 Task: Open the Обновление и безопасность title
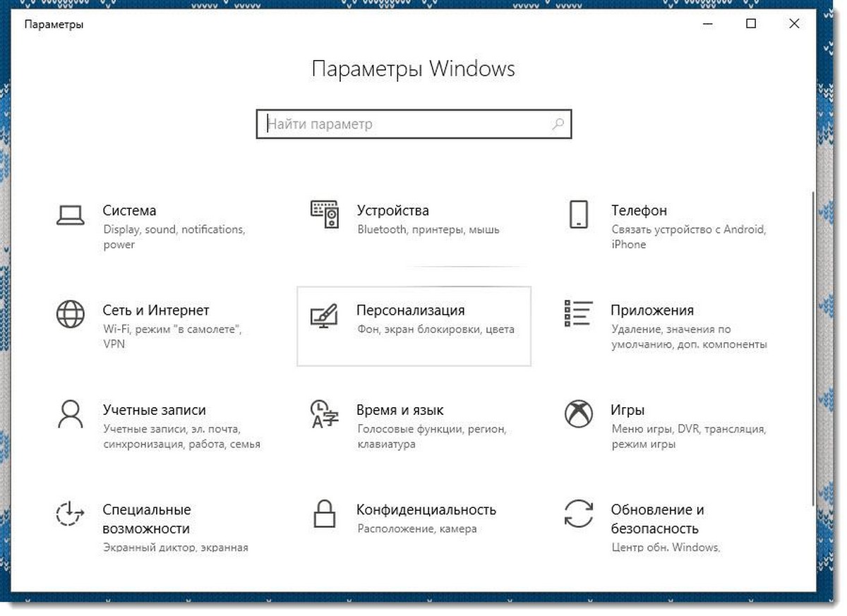pyautogui.click(x=658, y=519)
